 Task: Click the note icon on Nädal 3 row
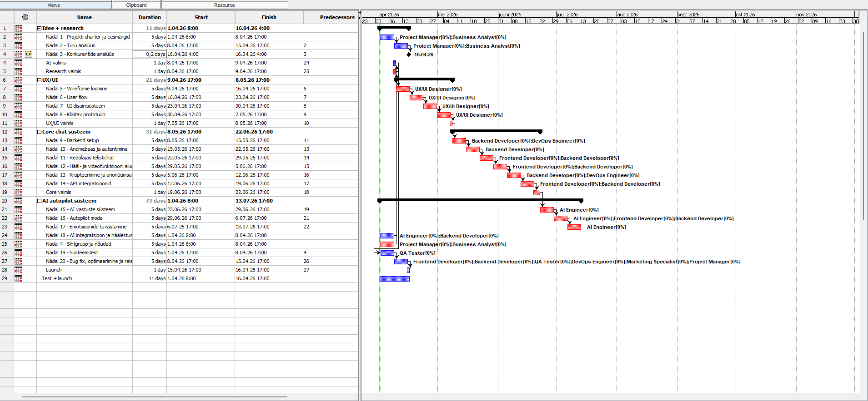tap(29, 54)
